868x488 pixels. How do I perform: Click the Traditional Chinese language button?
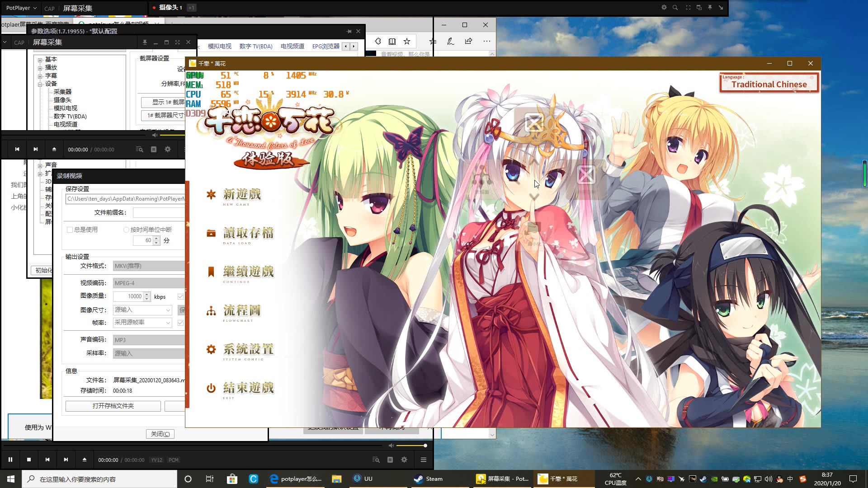point(769,83)
